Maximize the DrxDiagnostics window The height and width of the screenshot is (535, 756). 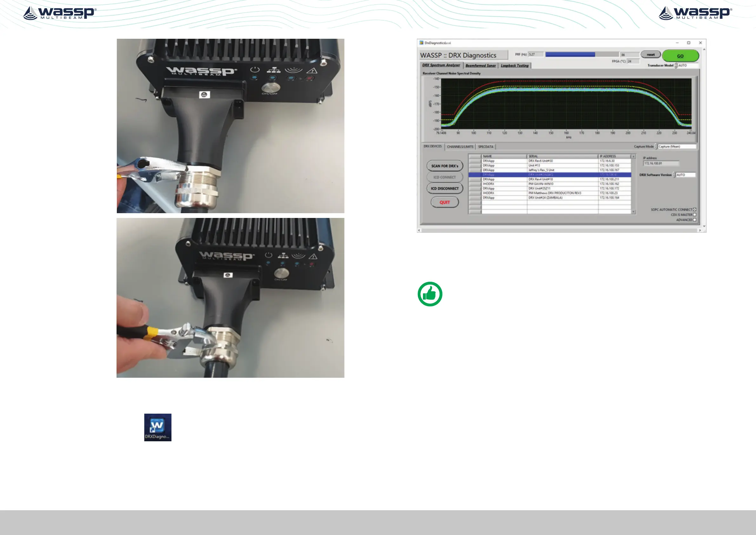pyautogui.click(x=688, y=43)
